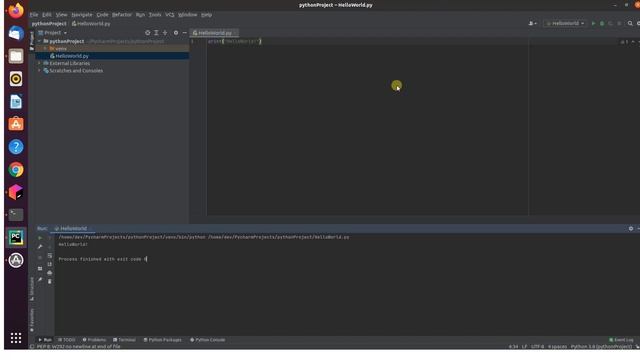This screenshot has width=640, height=360.
Task: Hide the Project tool window
Action: 184,33
